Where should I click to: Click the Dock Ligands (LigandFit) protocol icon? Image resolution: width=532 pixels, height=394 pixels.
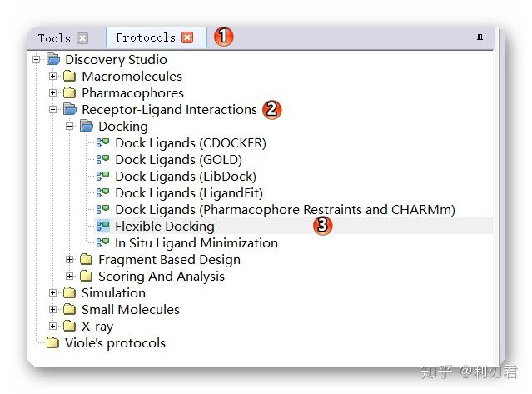(x=103, y=192)
